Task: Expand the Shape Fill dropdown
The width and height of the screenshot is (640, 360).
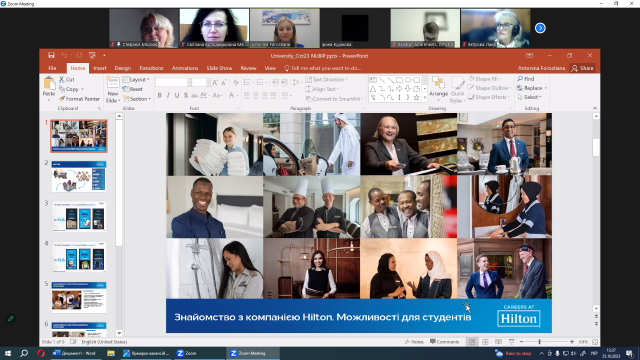Action: tap(485, 79)
